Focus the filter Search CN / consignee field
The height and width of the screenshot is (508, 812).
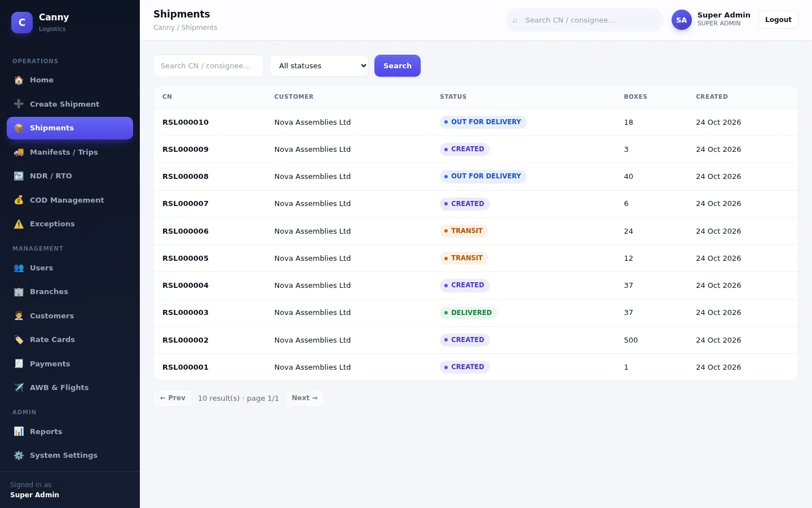click(209, 65)
